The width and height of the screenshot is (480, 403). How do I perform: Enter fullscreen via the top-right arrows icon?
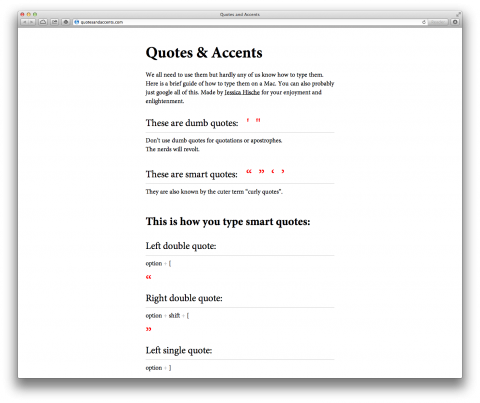[x=458, y=14]
